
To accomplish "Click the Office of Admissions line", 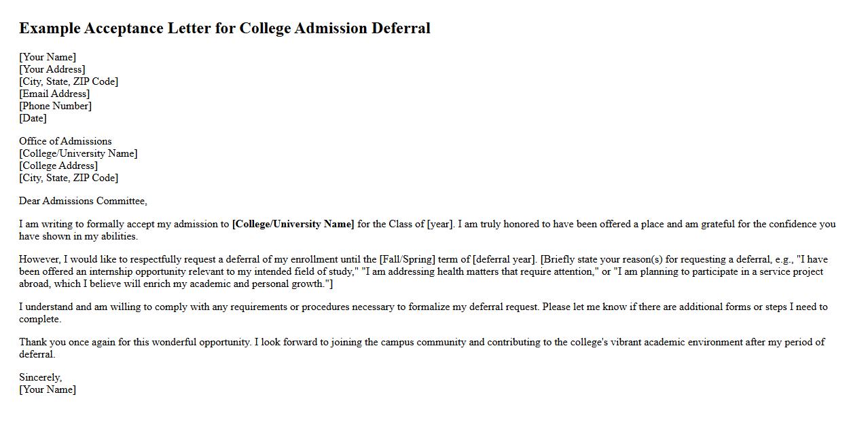I will tap(65, 141).
